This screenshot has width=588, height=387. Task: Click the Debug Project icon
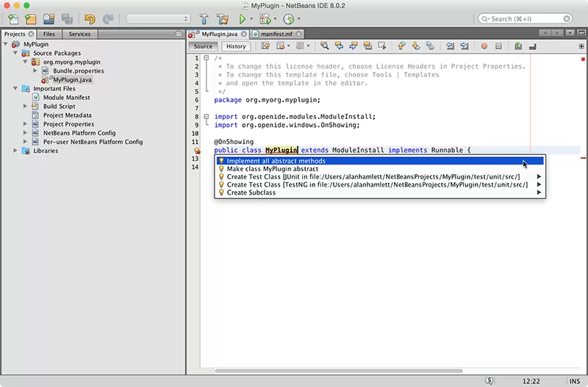pos(265,19)
